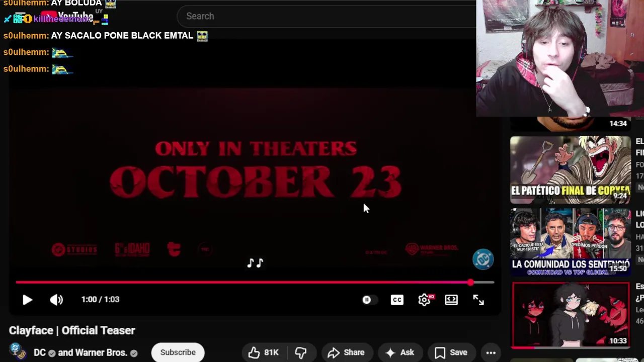
Task: Click the music notes icon in player
Action: click(255, 263)
